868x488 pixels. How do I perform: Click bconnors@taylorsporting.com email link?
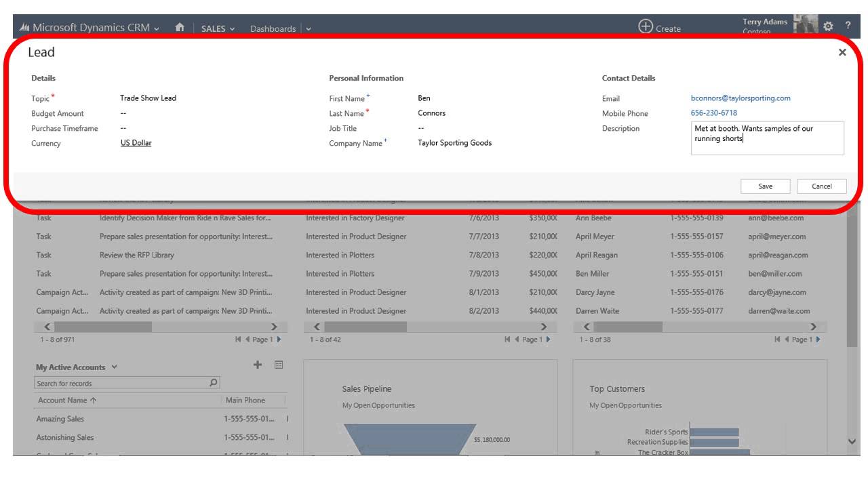pos(741,98)
